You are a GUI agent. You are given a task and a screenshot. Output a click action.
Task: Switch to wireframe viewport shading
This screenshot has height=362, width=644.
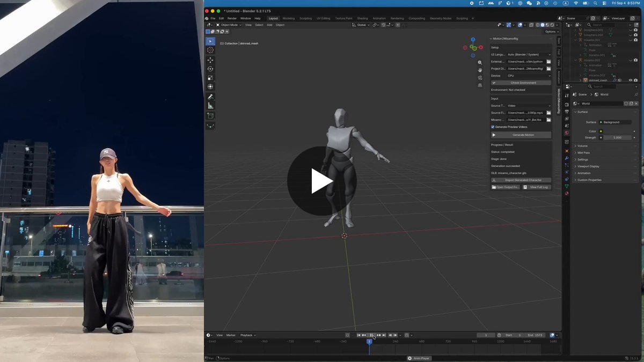[x=538, y=25]
